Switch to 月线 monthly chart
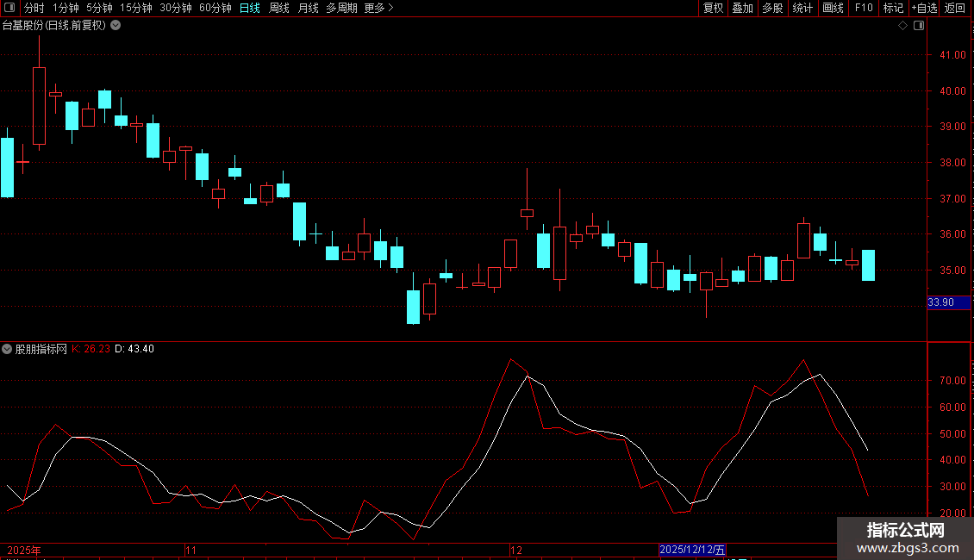The image size is (974, 560). click(x=308, y=8)
